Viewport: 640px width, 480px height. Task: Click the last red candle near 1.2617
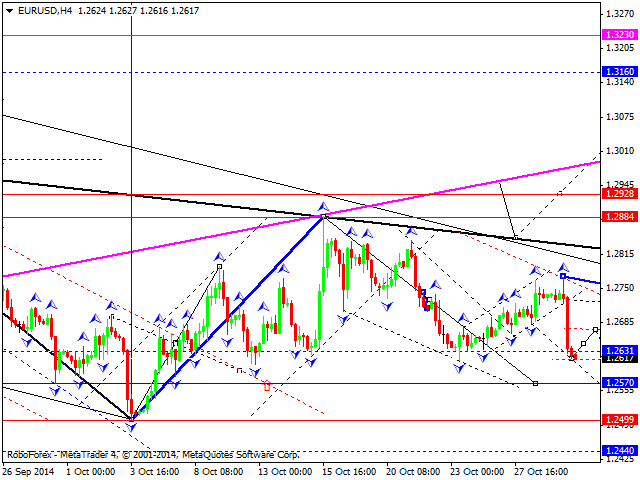tap(574, 354)
